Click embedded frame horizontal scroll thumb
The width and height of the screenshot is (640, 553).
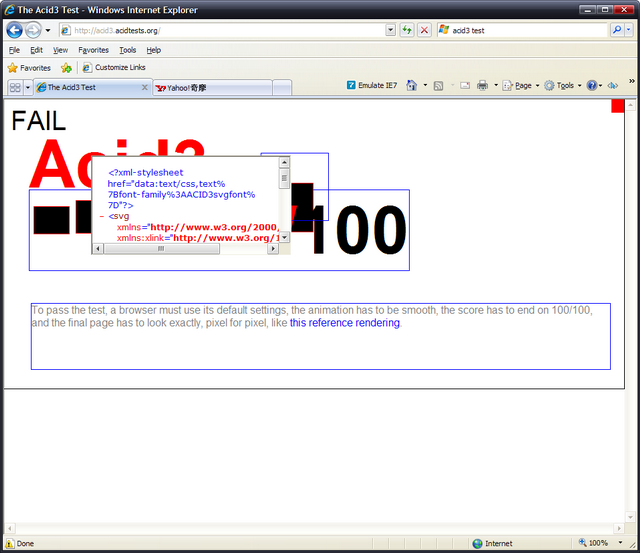click(x=161, y=249)
